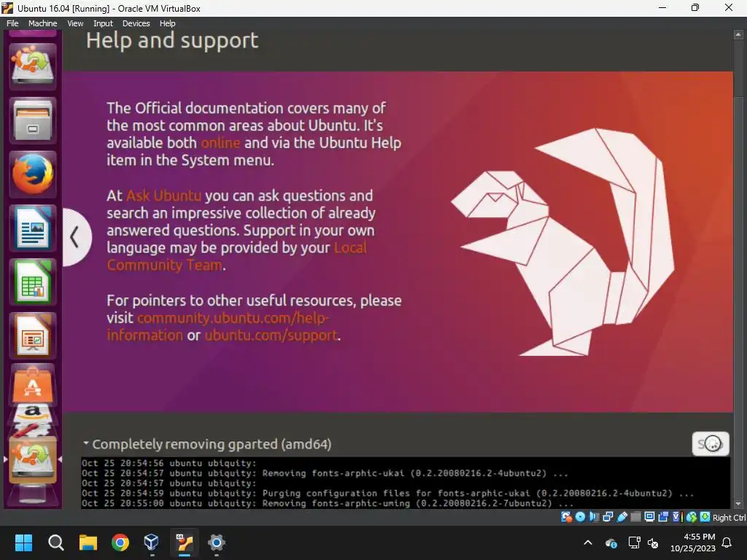The image size is (747, 560).
Task: Click the recording status icon
Action: point(663,517)
